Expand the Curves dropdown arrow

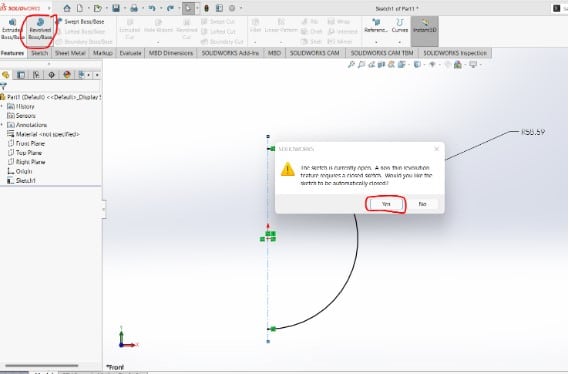click(400, 42)
